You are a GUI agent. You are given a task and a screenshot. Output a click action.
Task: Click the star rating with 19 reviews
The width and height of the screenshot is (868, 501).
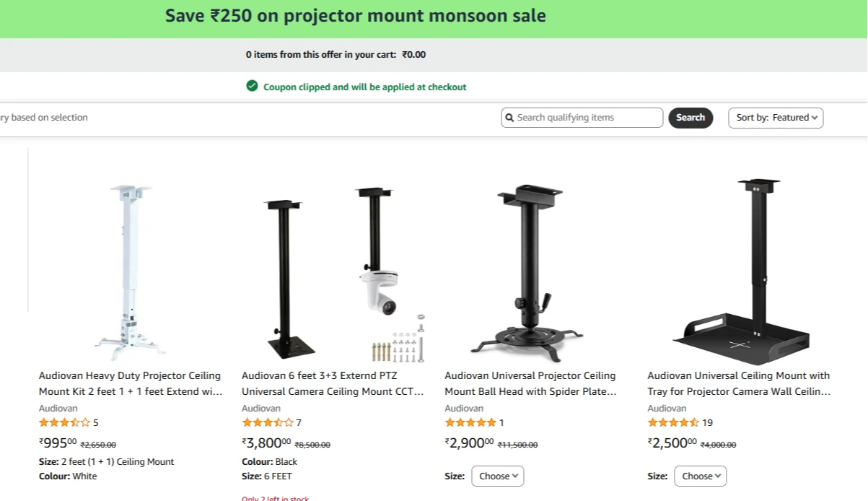pyautogui.click(x=673, y=423)
